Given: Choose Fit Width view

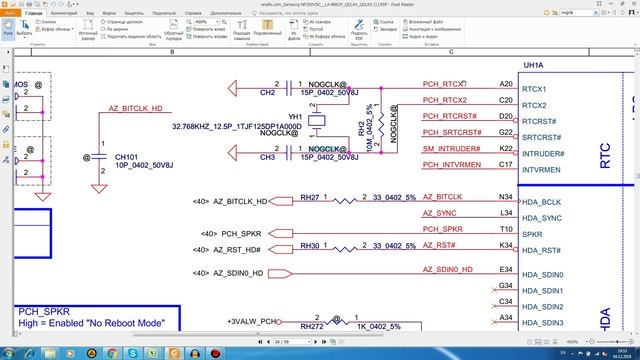Looking at the screenshot, I should 114,29.
